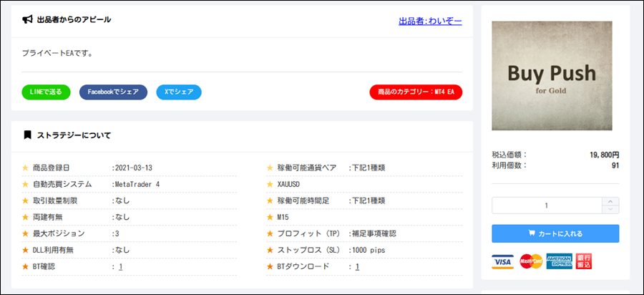Click the megaphone icon beside 出品者からのアピール
The height and width of the screenshot is (295, 644).
[28, 20]
